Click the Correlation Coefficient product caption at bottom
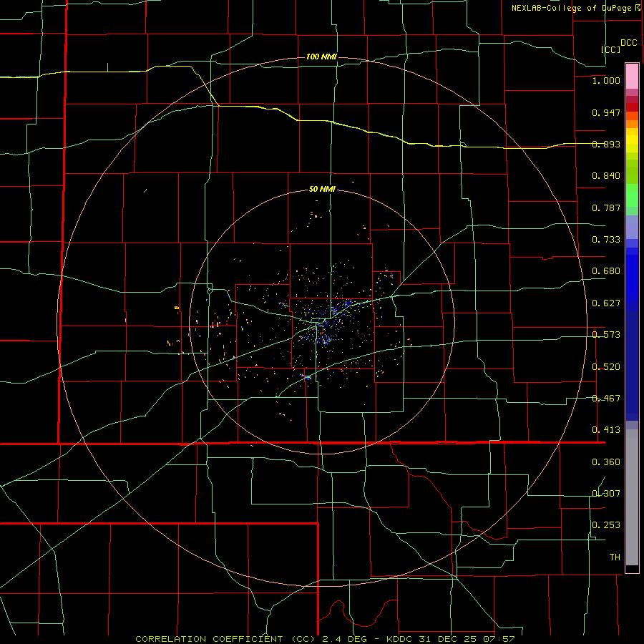644x644 pixels. tap(325, 639)
